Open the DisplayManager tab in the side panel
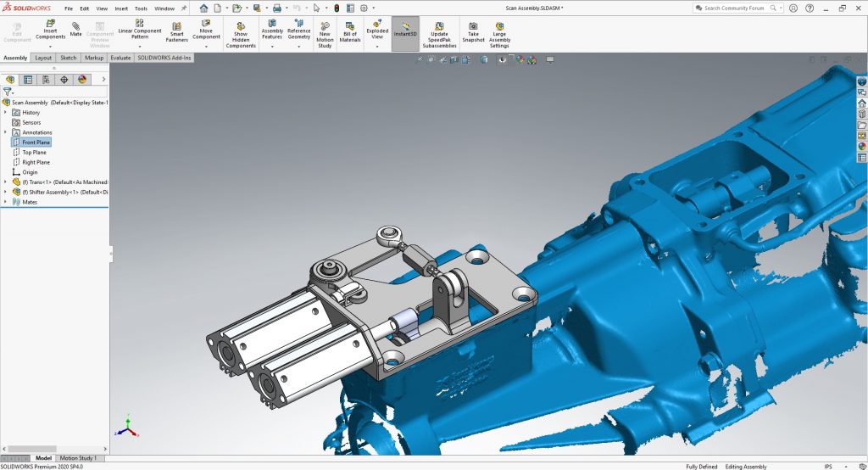 pos(82,80)
